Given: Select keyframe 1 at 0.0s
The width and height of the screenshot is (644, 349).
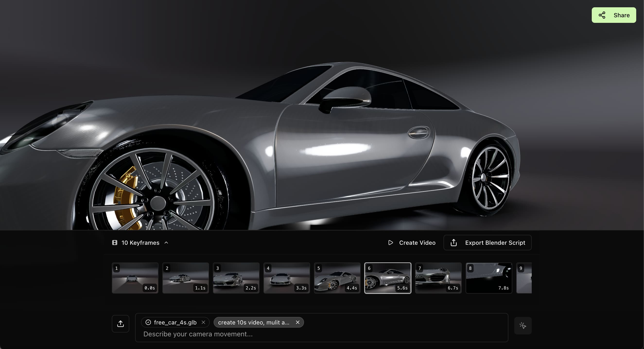Looking at the screenshot, I should pos(135,278).
